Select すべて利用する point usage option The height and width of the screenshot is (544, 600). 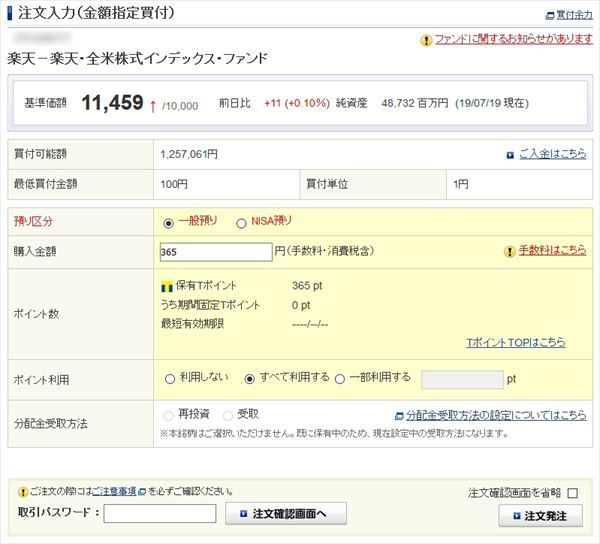(x=249, y=379)
